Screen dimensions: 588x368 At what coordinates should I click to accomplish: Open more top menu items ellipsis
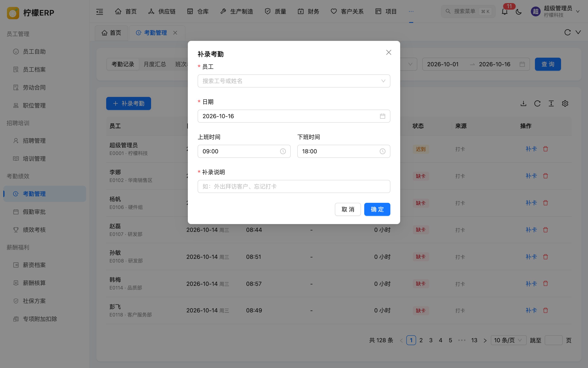(411, 11)
